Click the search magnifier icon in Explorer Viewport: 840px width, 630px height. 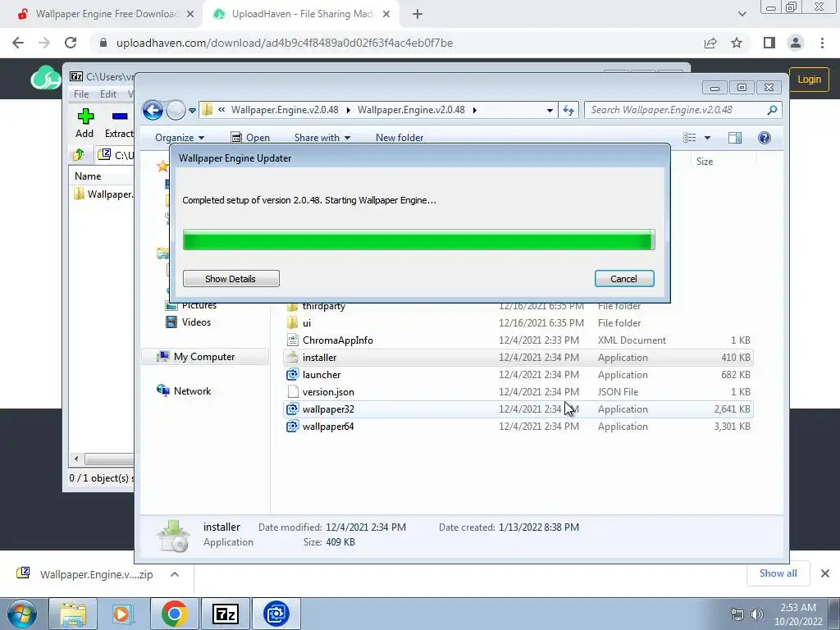click(x=772, y=110)
